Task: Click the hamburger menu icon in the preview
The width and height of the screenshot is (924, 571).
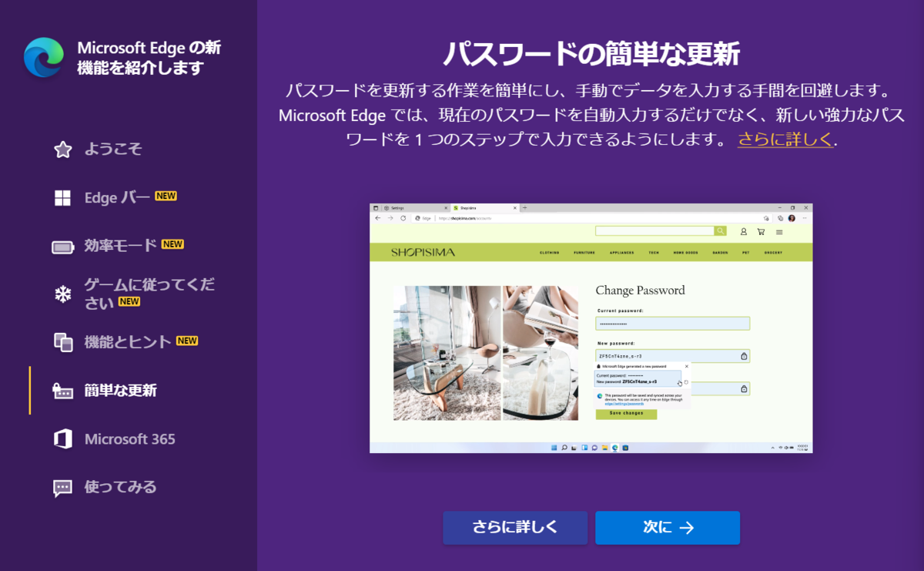Action: [779, 231]
